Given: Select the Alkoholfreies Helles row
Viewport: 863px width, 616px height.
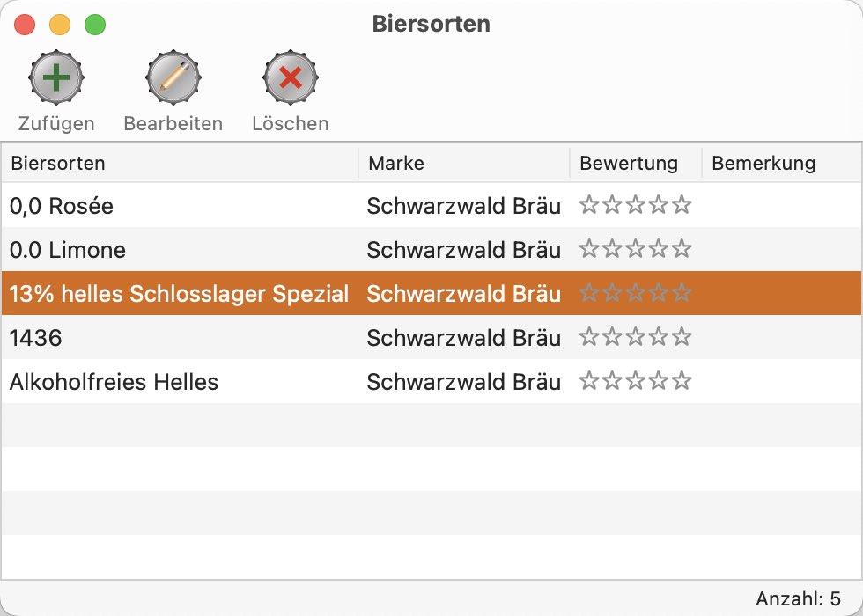Looking at the screenshot, I should click(431, 381).
